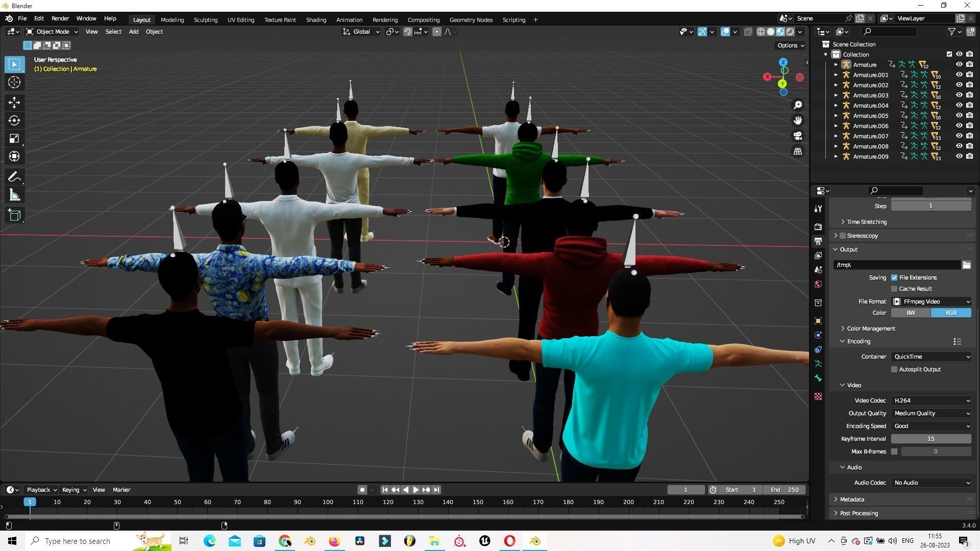
Task: Switch to the Shading workspace tab
Action: (x=316, y=20)
